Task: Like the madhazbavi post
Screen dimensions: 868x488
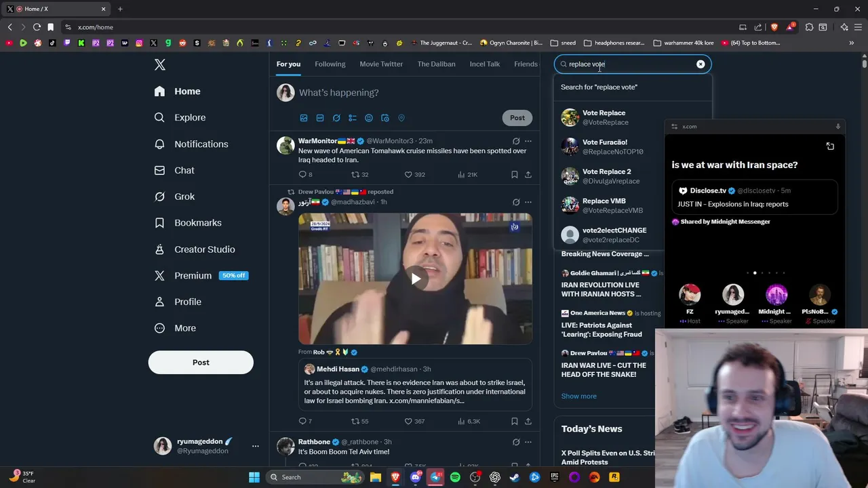Action: tap(414, 422)
